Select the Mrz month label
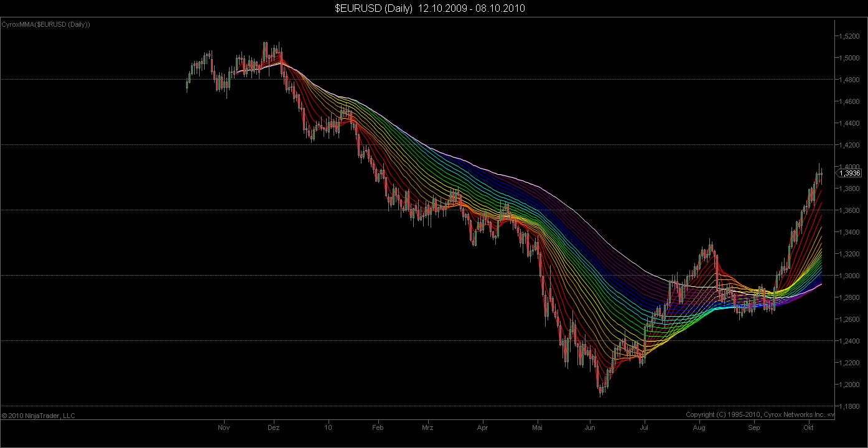Viewport: 868px width, 448px height. tap(427, 428)
